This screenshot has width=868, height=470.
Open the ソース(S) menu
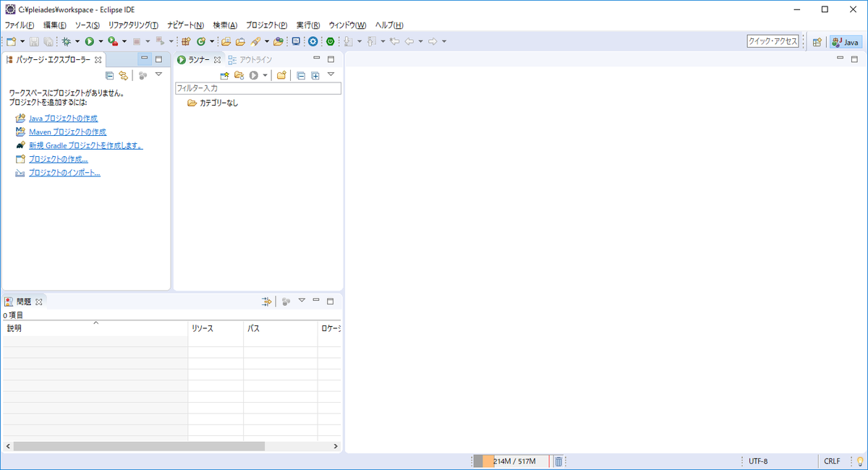tap(88, 25)
